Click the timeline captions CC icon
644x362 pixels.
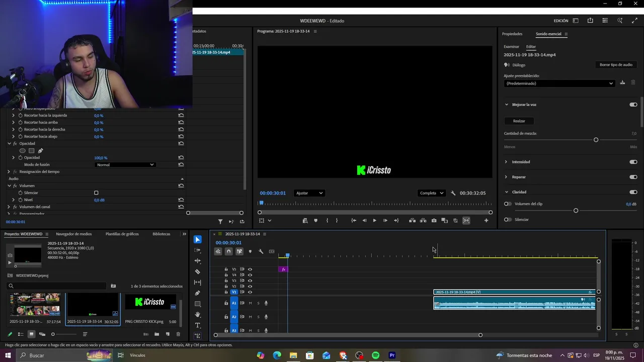pyautogui.click(x=272, y=251)
